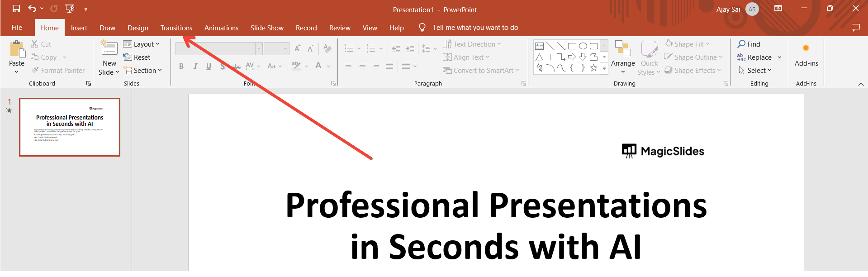Click the Decrease Font Size icon
Screen dimensions: 868x277
[x=311, y=48]
